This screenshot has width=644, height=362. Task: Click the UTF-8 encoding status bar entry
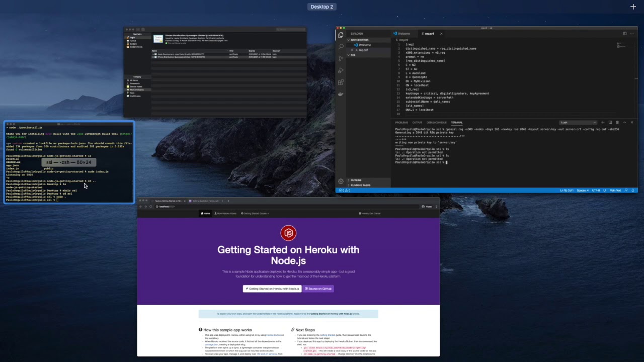596,191
